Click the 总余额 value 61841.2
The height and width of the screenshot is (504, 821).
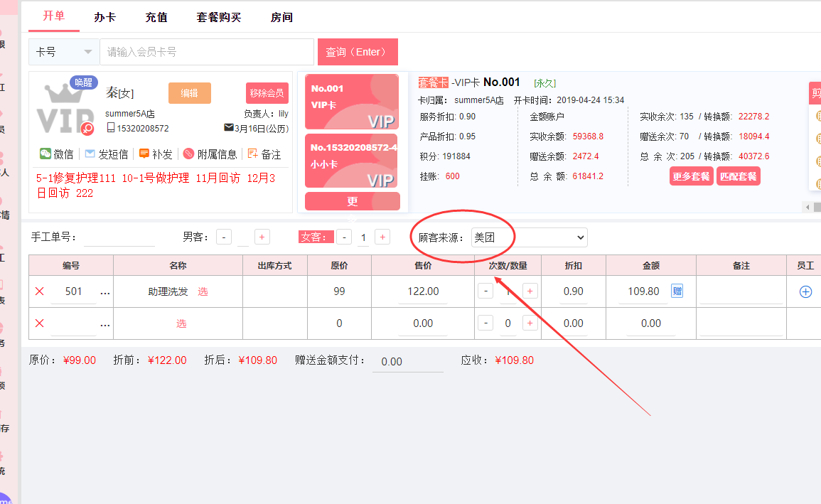point(588,176)
